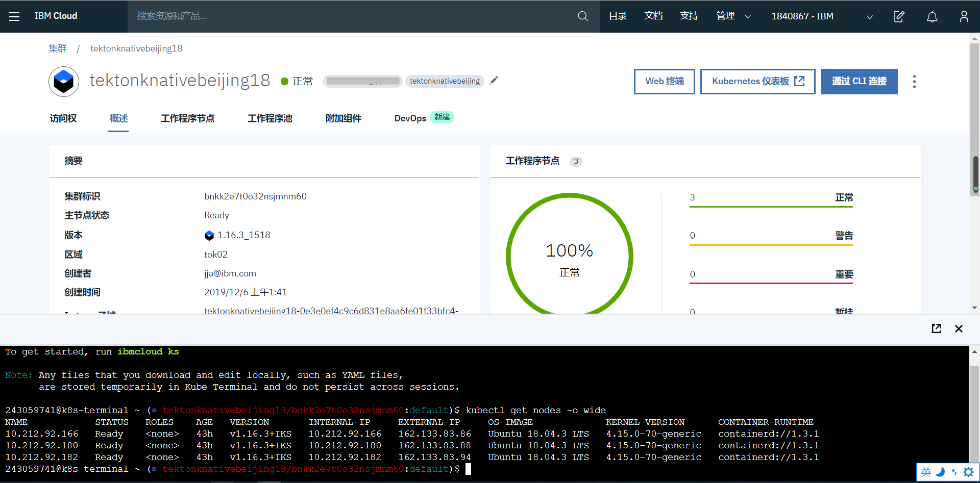Click the region value tok02

click(x=216, y=255)
